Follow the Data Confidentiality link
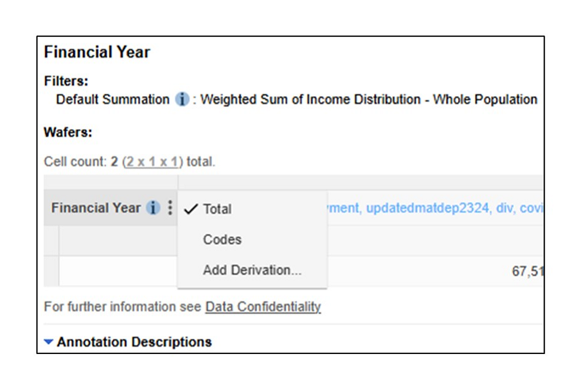Viewport: 588px width, 392px height. 263,307
